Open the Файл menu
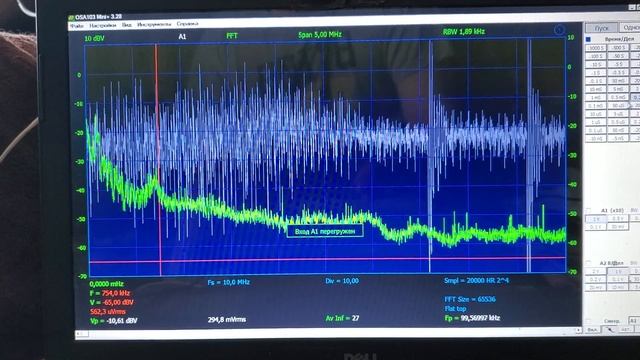This screenshot has height=360, width=640. (x=76, y=26)
